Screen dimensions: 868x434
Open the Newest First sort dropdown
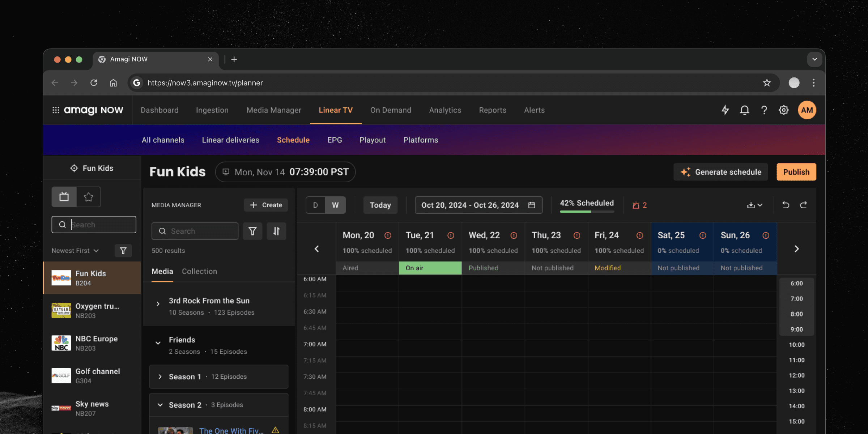coord(75,251)
